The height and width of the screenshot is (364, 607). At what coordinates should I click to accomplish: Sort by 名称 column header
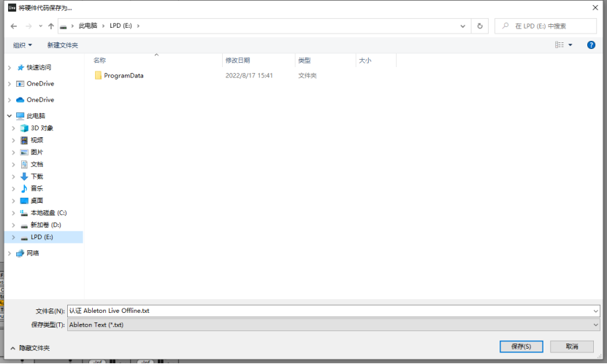click(99, 61)
